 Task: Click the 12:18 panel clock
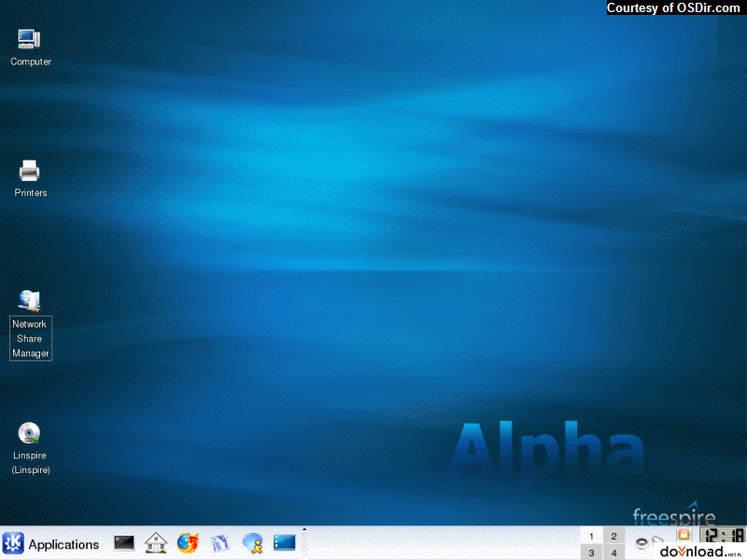point(722,534)
